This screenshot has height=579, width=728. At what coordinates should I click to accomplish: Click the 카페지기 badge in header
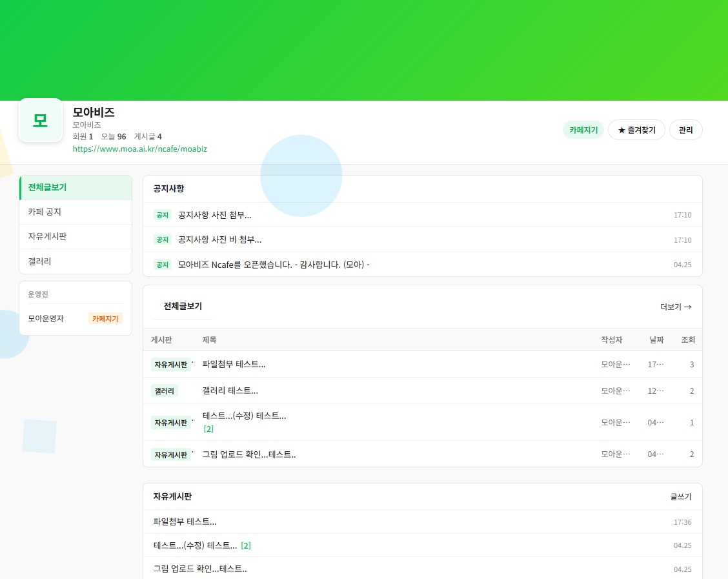pyautogui.click(x=583, y=130)
